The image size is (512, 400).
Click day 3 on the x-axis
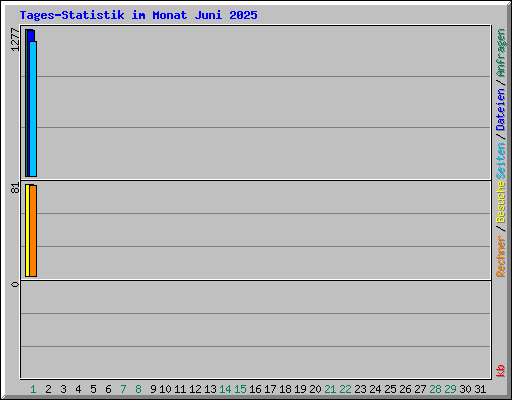63,389
